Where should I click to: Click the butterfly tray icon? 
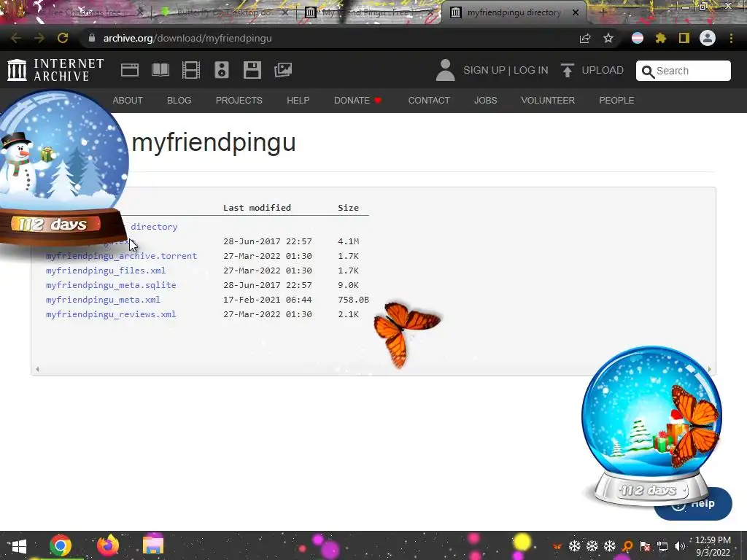557,546
